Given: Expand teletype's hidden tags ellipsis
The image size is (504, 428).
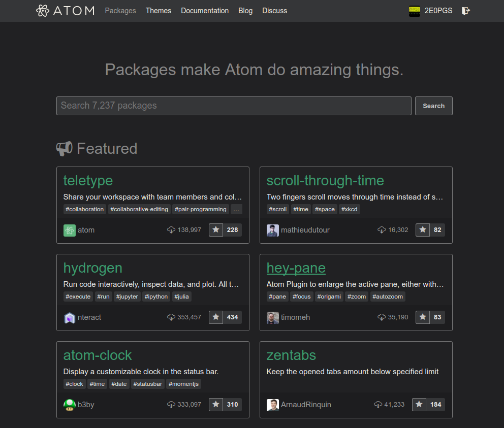Looking at the screenshot, I should click(236, 209).
